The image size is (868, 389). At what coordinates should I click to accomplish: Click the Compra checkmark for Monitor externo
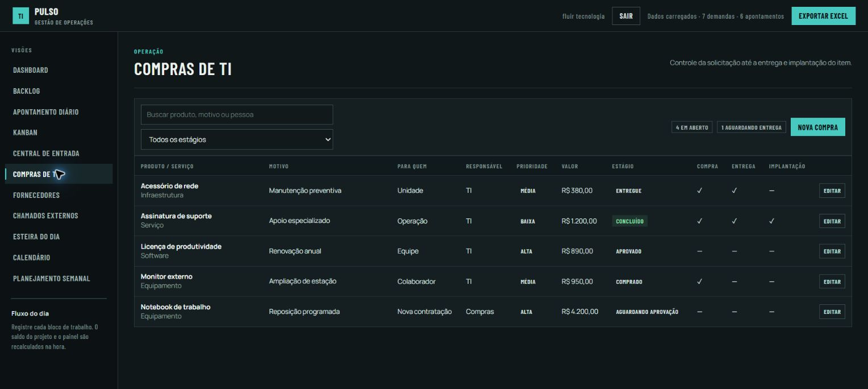point(699,282)
